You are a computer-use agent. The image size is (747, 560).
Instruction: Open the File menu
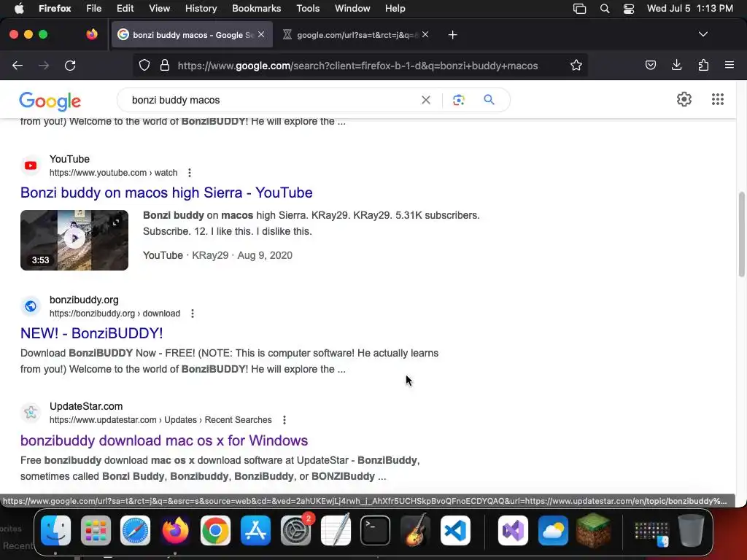pos(94,8)
